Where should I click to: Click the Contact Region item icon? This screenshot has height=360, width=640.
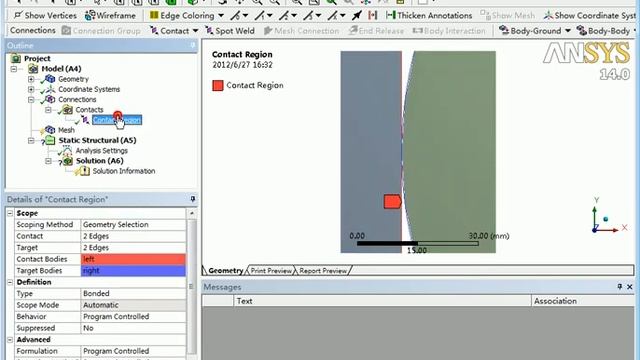click(85, 120)
